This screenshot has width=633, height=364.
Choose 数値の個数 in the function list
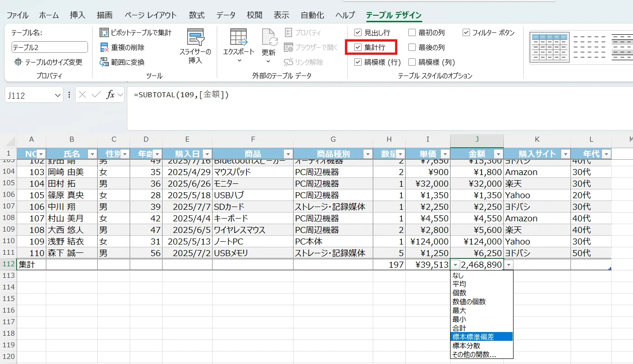482,301
